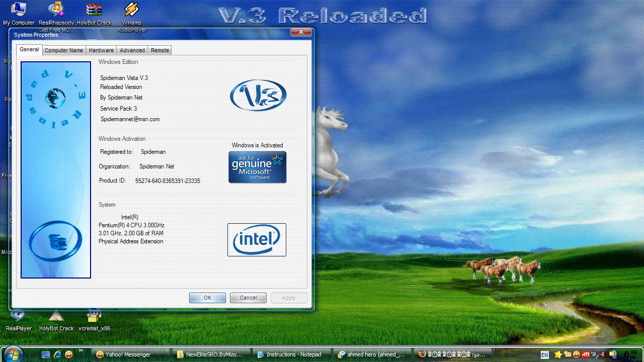This screenshot has width=644, height=362.
Task: Switch to the Hardware tab
Action: 101,50
